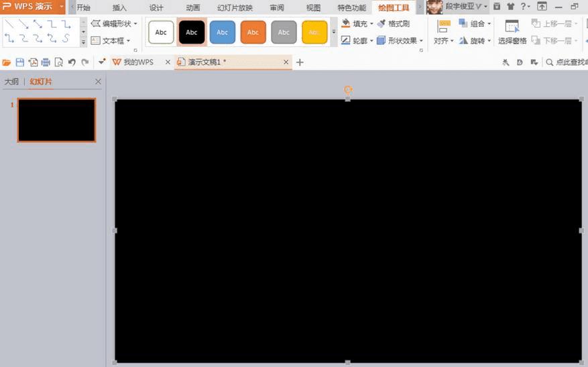Viewport: 588px width, 367px height.
Task: Open the 开始 ribbon tab
Action: coord(84,7)
